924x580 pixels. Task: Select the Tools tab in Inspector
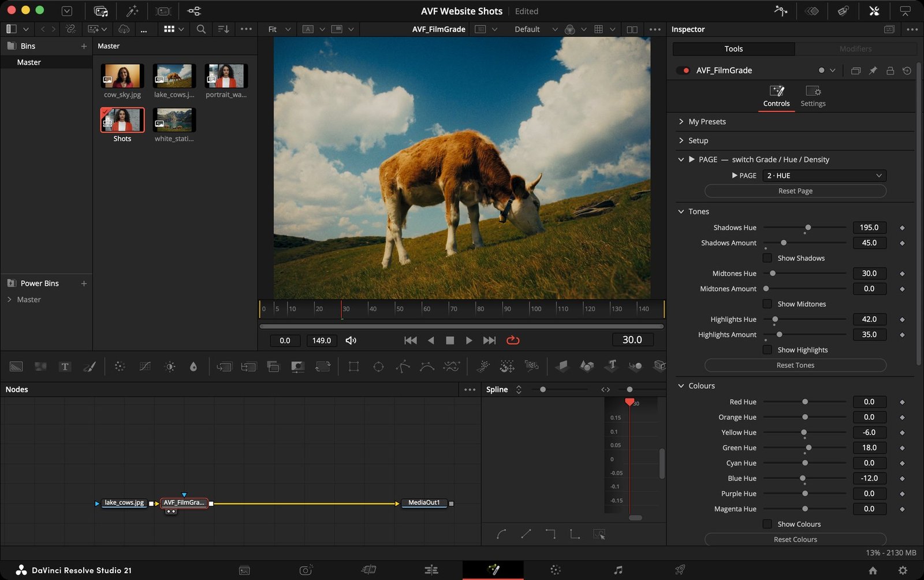tap(733, 49)
